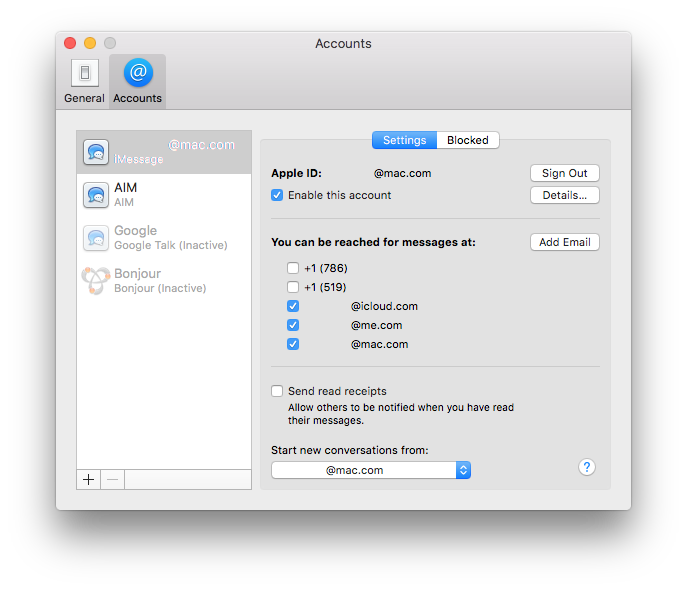Uncheck the @icloud.com address checkbox
The height and width of the screenshot is (590, 687).
[x=292, y=306]
